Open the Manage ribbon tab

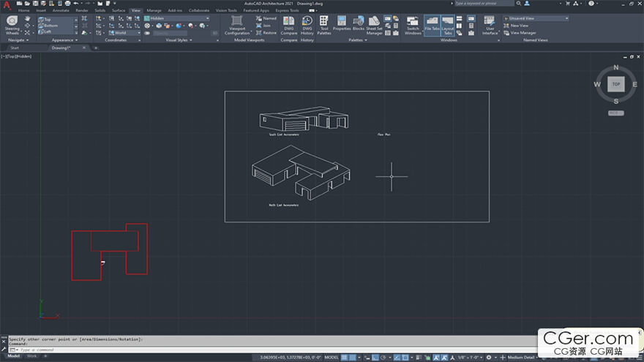pyautogui.click(x=154, y=11)
